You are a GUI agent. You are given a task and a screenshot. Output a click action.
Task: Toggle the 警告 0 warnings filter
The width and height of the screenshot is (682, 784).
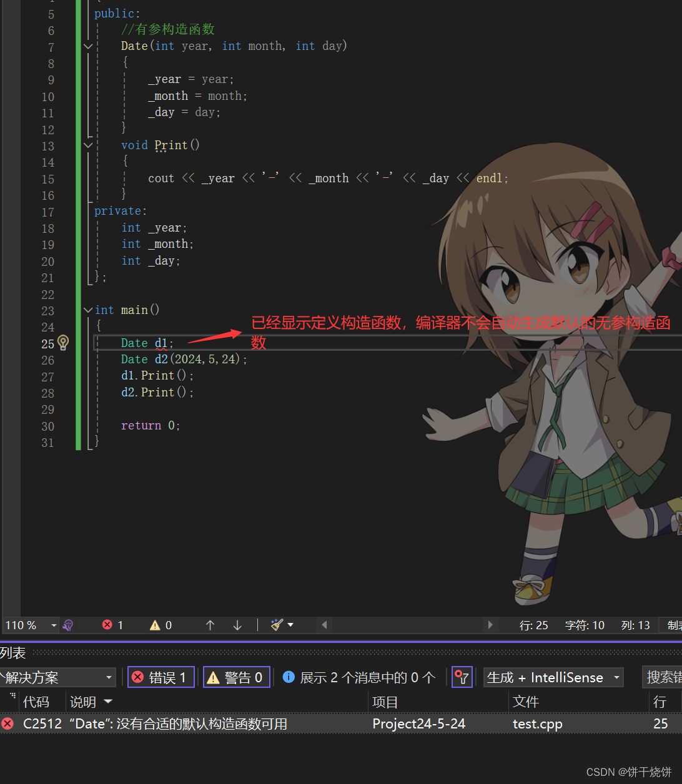tap(237, 677)
